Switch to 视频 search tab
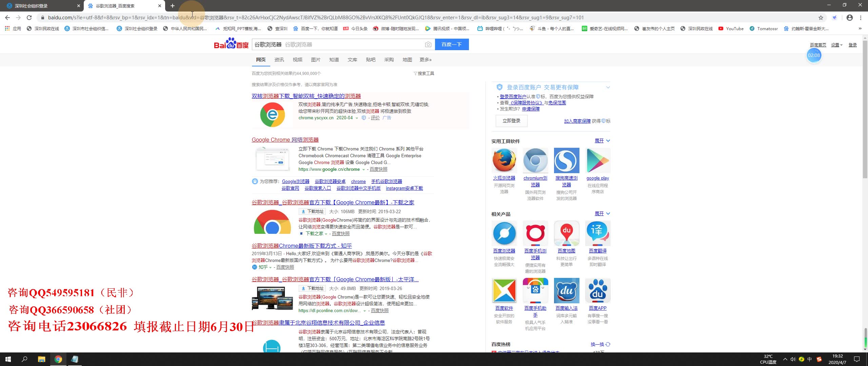This screenshot has width=868, height=366. coord(297,60)
